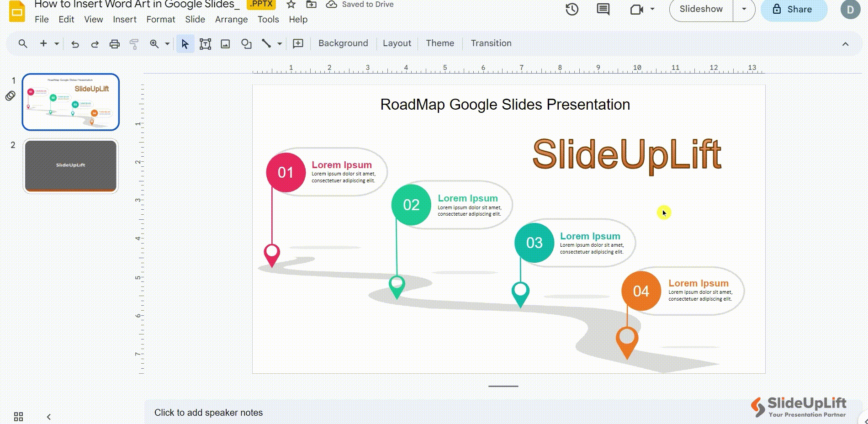Image resolution: width=868 pixels, height=424 pixels.
Task: Click the undo icon
Action: click(75, 43)
